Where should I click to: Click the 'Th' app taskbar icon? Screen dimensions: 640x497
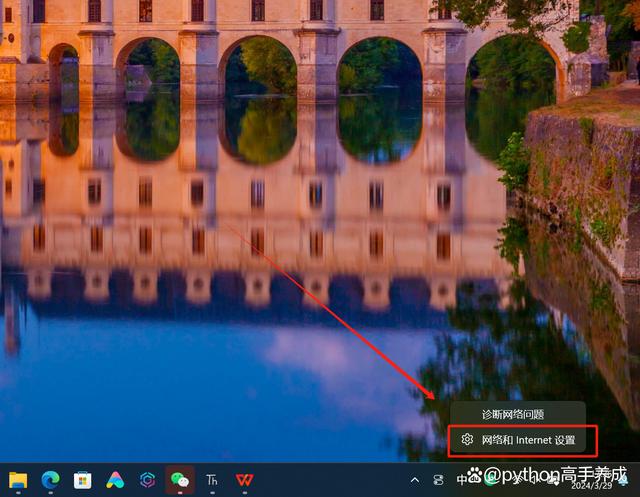point(212,480)
